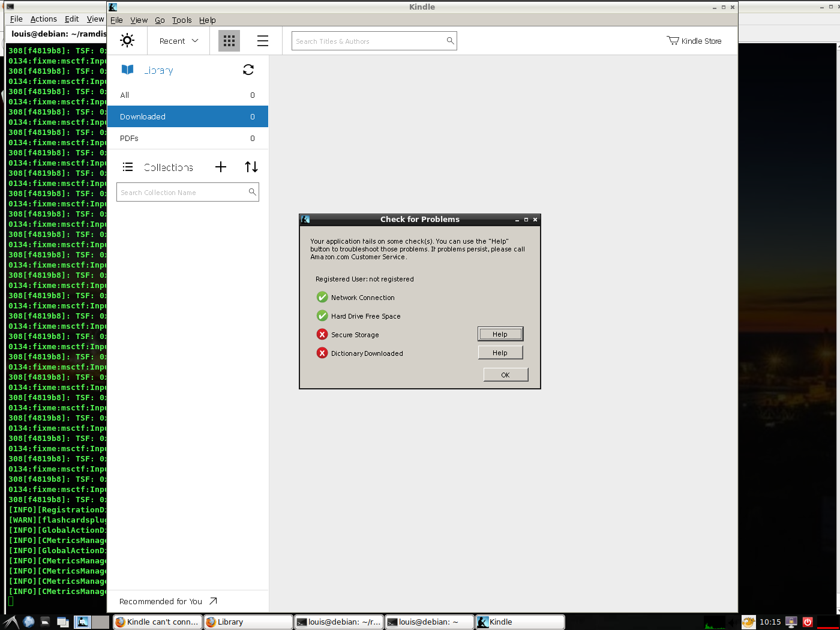This screenshot has width=840, height=630.
Task: Click 'Registered User: not registered' text
Action: [x=365, y=279]
